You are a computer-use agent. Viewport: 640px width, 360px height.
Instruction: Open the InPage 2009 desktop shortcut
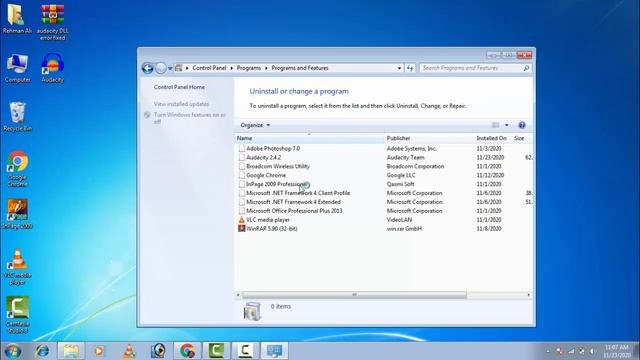click(17, 214)
